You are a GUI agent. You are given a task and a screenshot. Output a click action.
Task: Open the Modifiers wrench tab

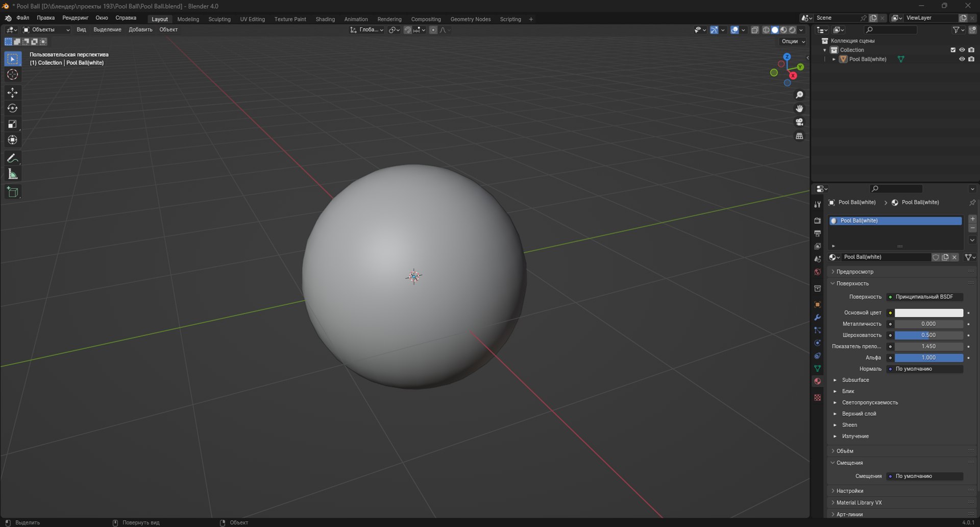817,317
